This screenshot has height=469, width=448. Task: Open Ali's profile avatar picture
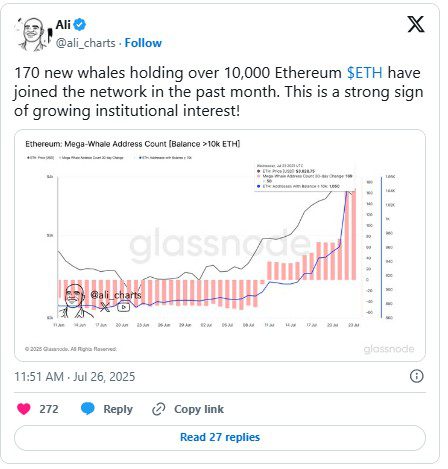pos(32,34)
